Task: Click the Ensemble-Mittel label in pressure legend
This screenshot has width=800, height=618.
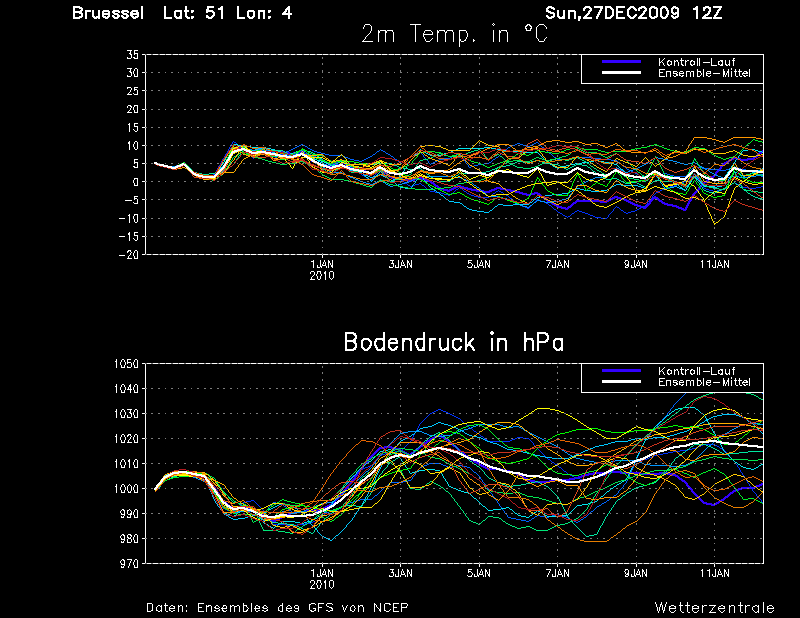Action: coord(704,382)
